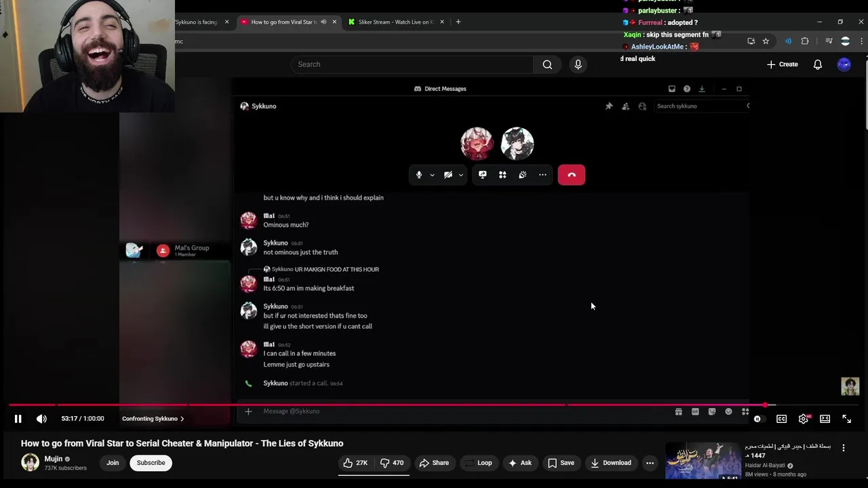Submit search with the magnifier button
Viewport: 868px width, 488px height.
click(x=547, y=64)
